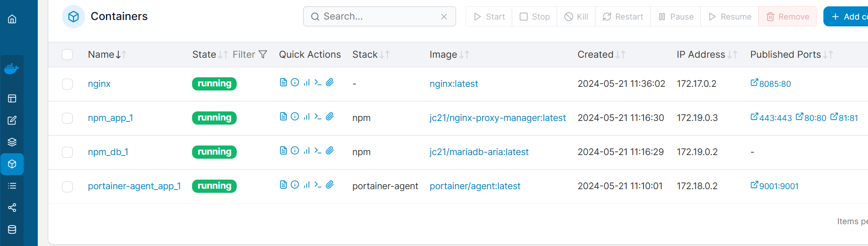This screenshot has width=868, height=246.
Task: Toggle the select-all containers checkbox
Action: click(67, 55)
